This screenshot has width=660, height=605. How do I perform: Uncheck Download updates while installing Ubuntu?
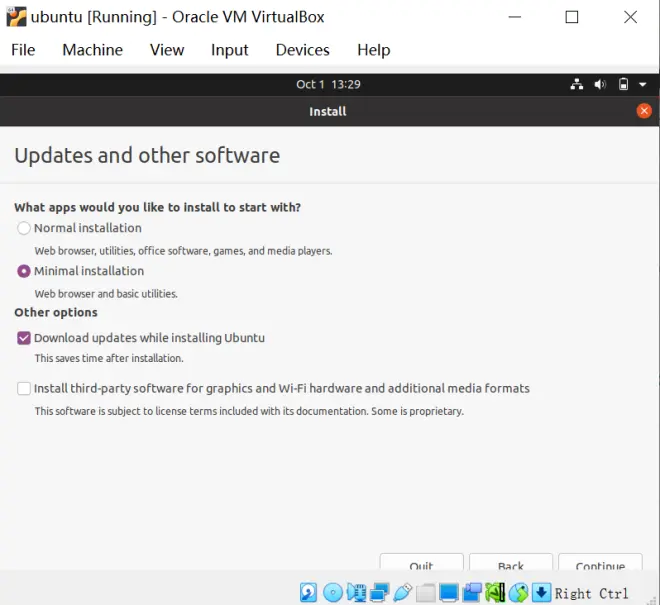tap(24, 338)
